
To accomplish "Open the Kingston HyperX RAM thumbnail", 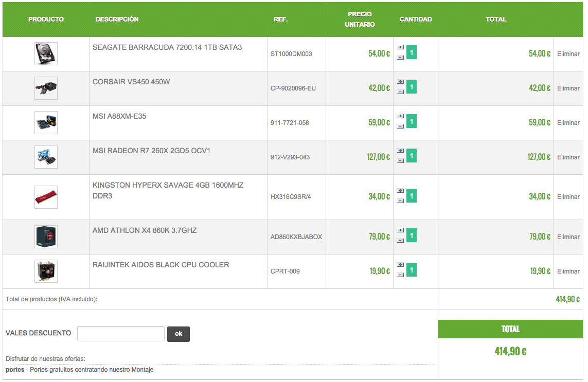I will pos(46,197).
